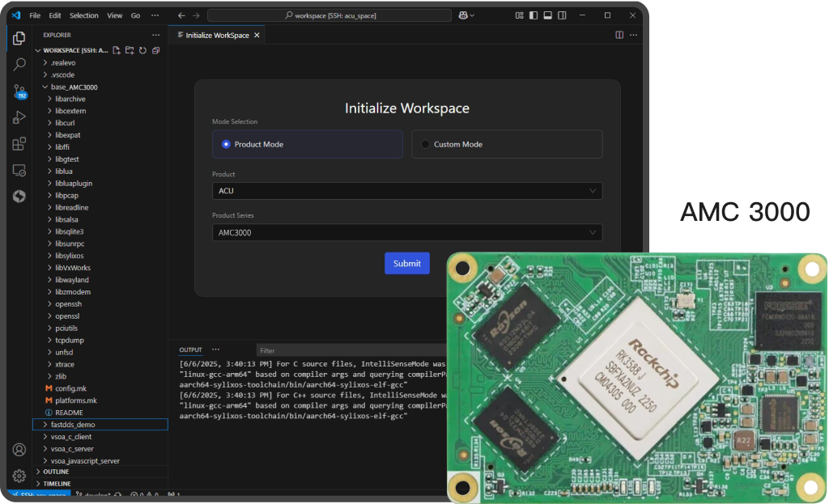
Task: Collapse all folders in Explorer
Action: (x=156, y=51)
